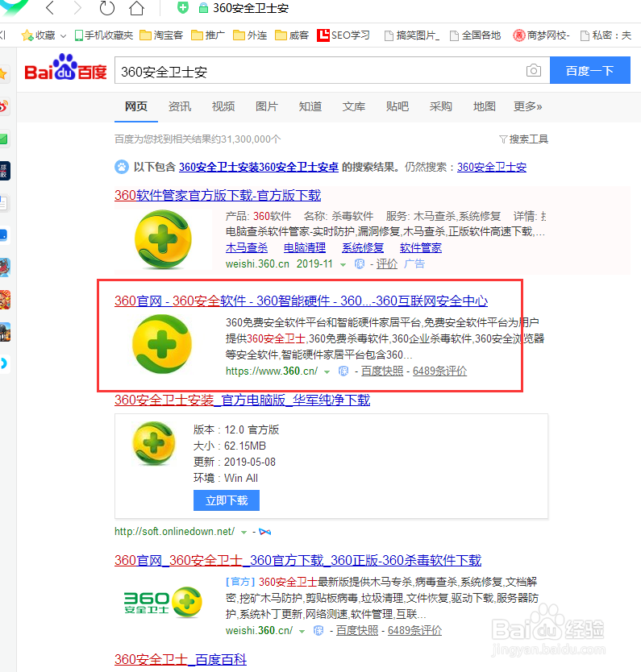Open result 360安全卫士安装_官方电脑版_华军纯净下载

pyautogui.click(x=242, y=400)
